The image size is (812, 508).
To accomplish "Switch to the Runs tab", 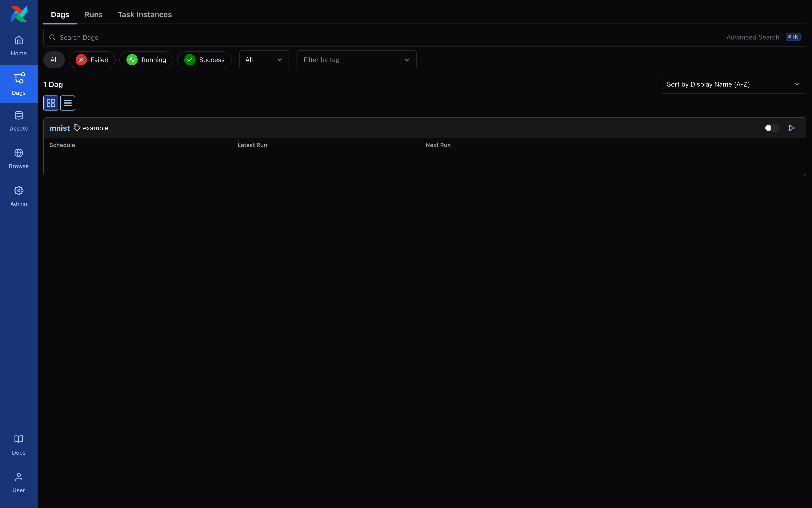I will [x=94, y=14].
